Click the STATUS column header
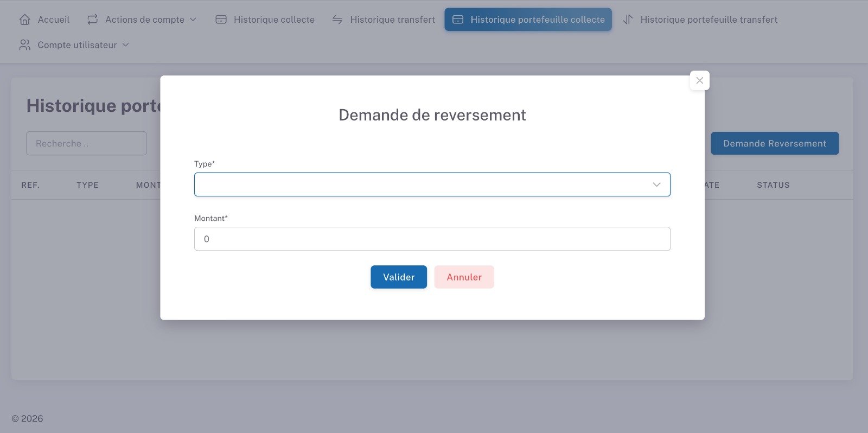The image size is (868, 433). (773, 185)
